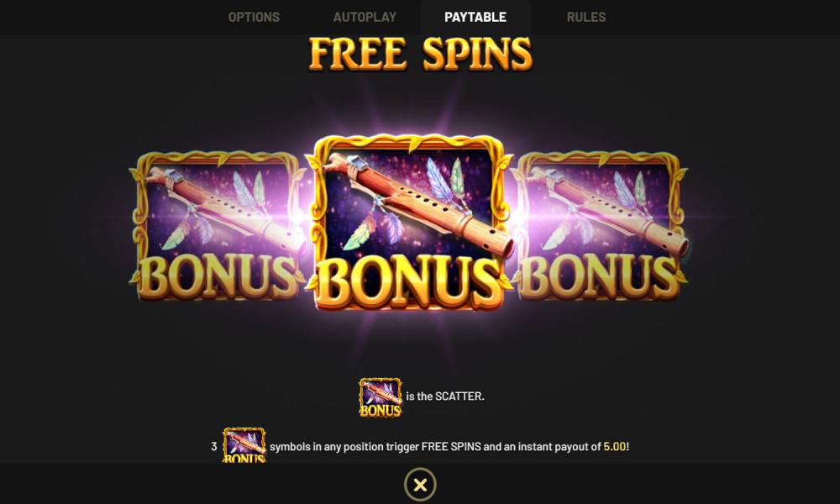840x504 pixels.
Task: Open the RULES tab
Action: tap(586, 17)
